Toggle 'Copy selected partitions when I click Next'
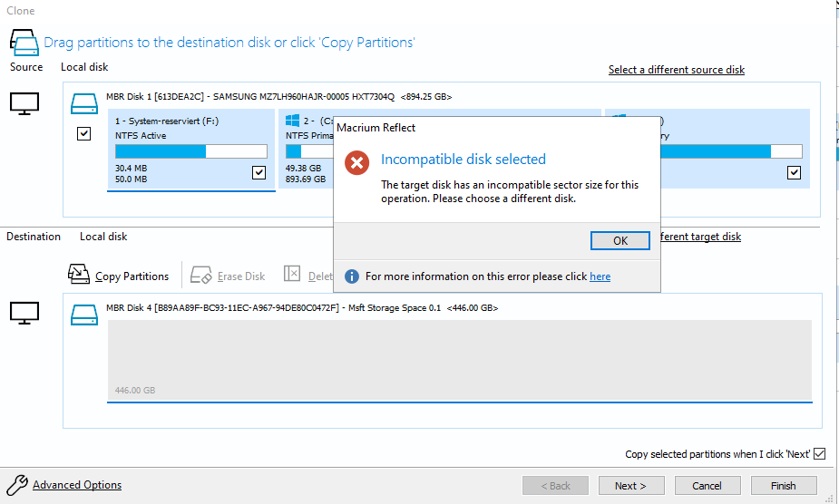The image size is (839, 504). pos(819,454)
